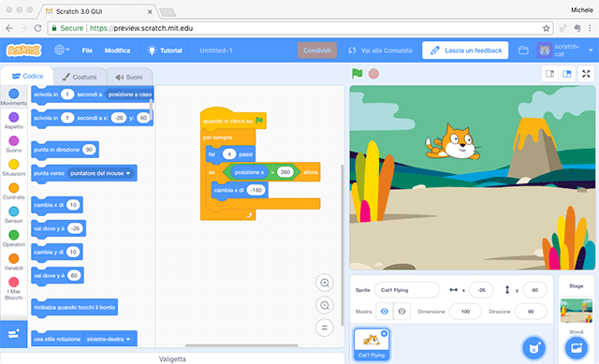599x364 pixels.
Task: Select the Operatori block category
Action: 14,239
